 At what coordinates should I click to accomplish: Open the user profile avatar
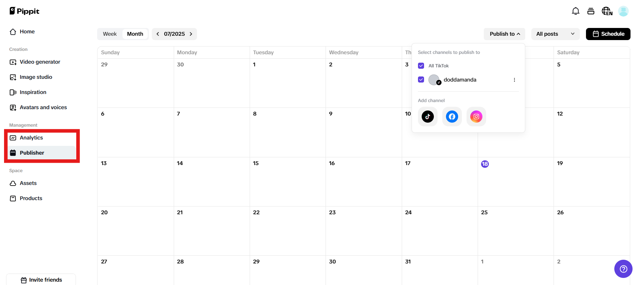[623, 11]
